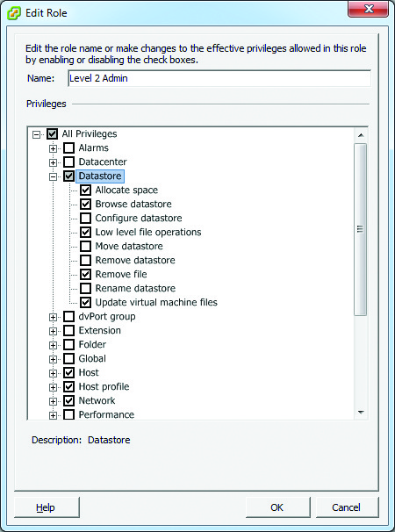Collapse the All Privileges root node
Viewport: 395px width, 532px height.
(36, 134)
